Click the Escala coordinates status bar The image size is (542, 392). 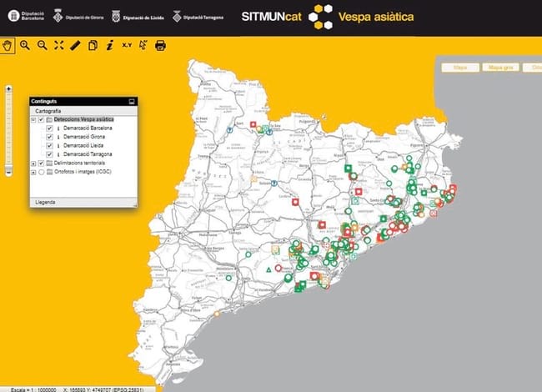78,389
